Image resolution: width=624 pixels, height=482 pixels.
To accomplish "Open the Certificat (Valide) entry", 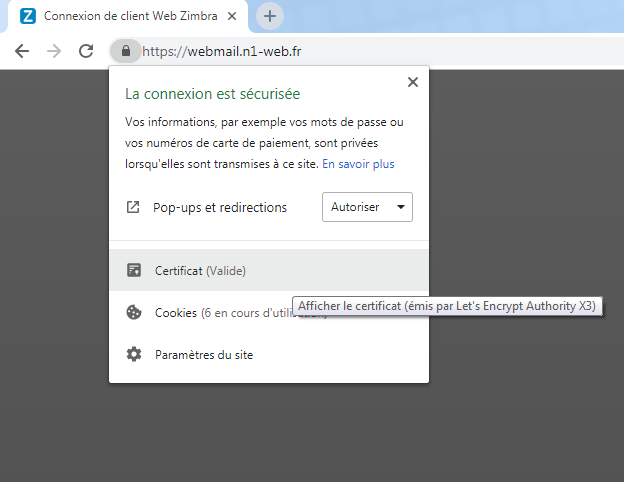I will 200,270.
